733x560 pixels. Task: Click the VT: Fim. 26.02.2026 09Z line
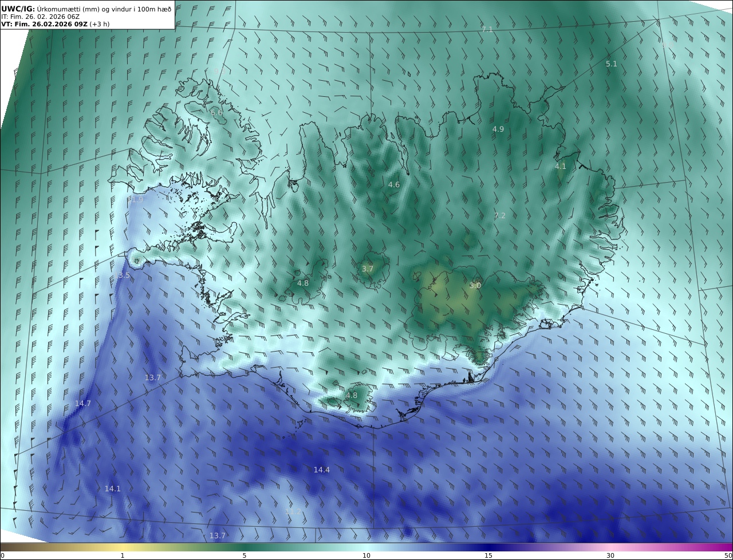tap(44, 24)
